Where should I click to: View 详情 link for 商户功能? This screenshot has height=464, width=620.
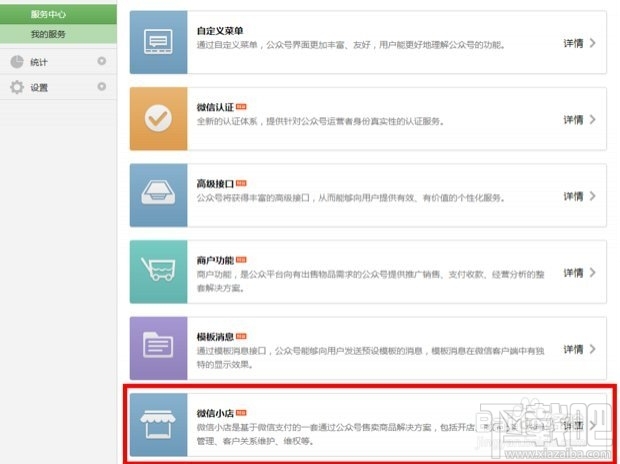tap(573, 273)
